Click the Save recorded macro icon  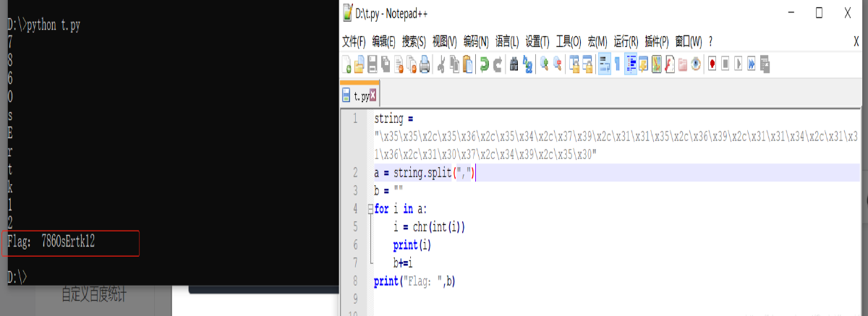click(x=765, y=64)
